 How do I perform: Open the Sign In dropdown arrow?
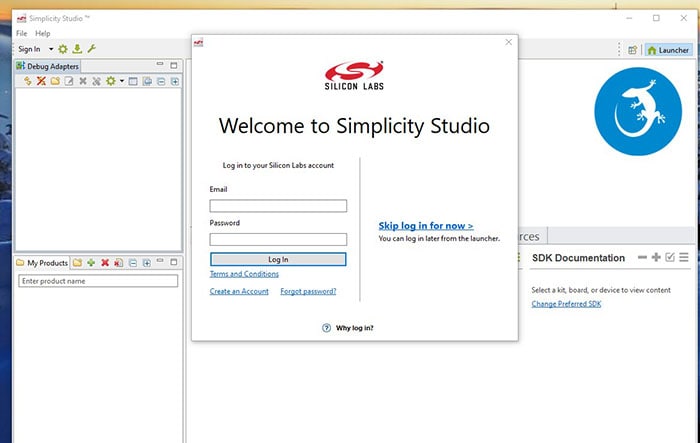click(x=51, y=49)
